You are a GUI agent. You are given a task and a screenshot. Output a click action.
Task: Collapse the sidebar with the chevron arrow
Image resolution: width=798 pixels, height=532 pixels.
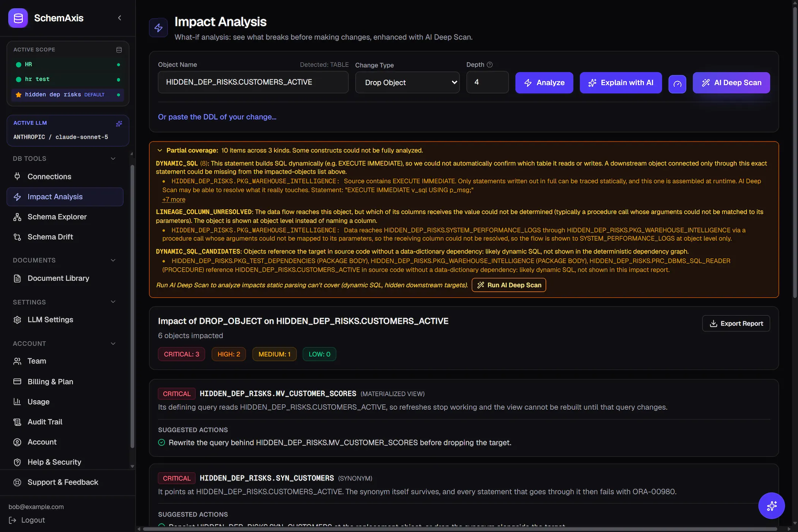pyautogui.click(x=120, y=18)
